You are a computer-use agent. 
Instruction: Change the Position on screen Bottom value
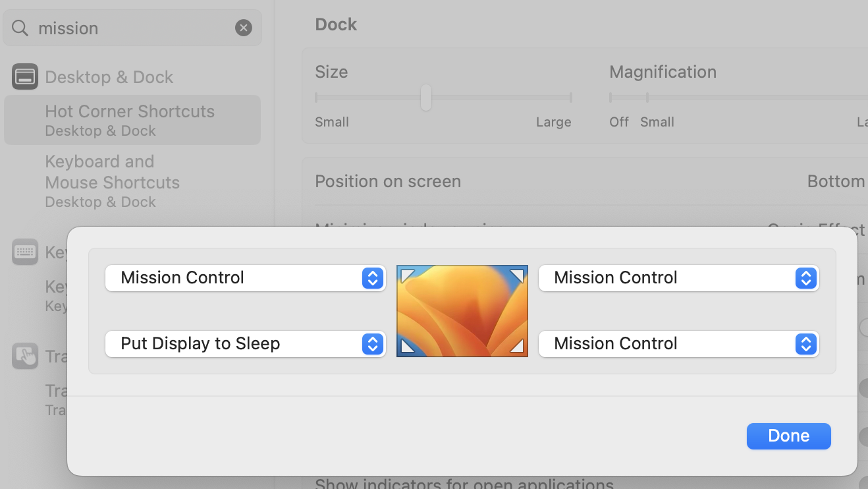[835, 181]
